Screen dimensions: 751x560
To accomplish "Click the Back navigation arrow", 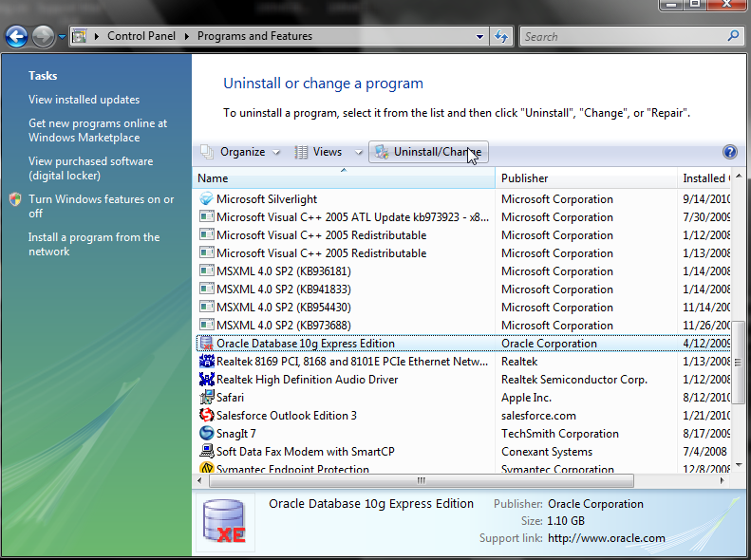I will click(x=16, y=37).
